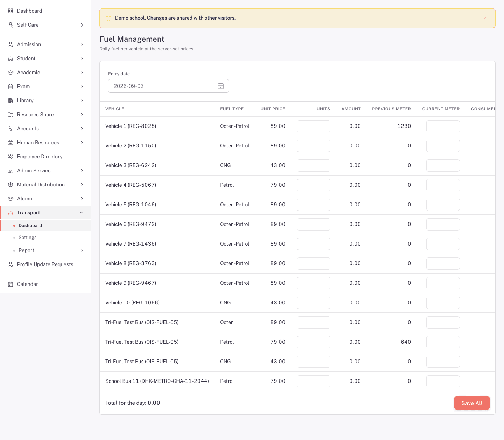Screen dimensions: 504x440
Task: Click the Material Distribution box icon
Action: [10, 185]
